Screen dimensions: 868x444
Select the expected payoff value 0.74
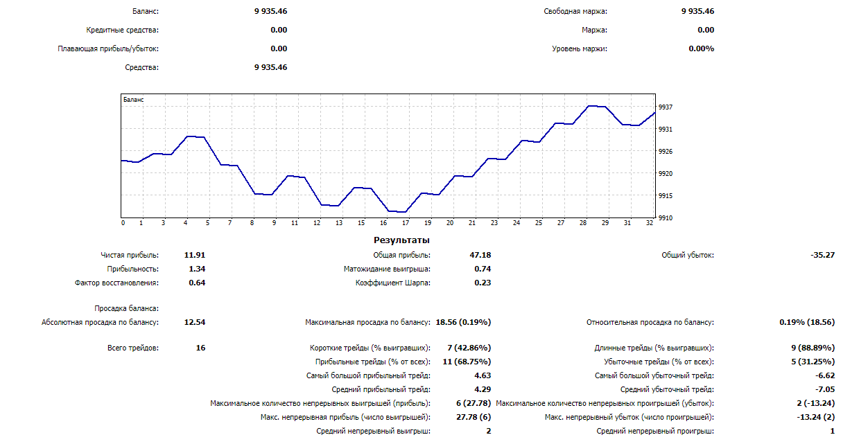point(483,269)
